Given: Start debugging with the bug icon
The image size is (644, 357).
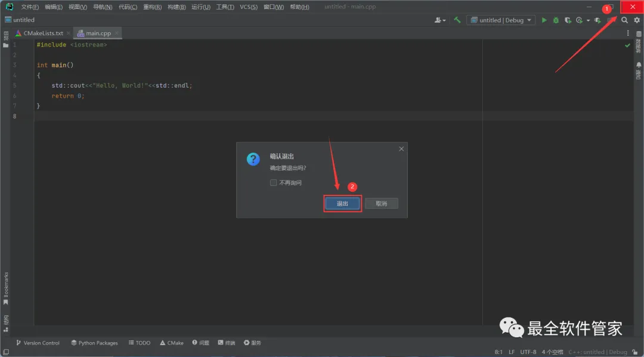Looking at the screenshot, I should [x=556, y=20].
